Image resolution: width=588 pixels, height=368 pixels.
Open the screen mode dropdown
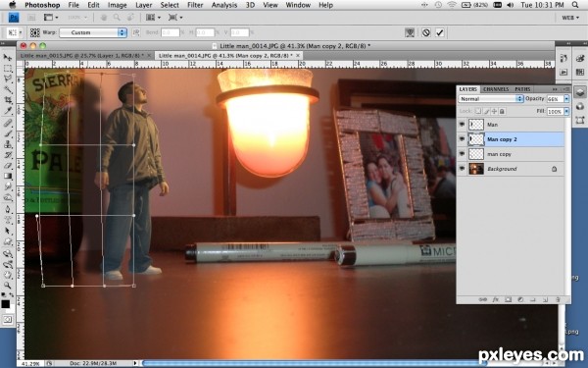tap(175, 18)
